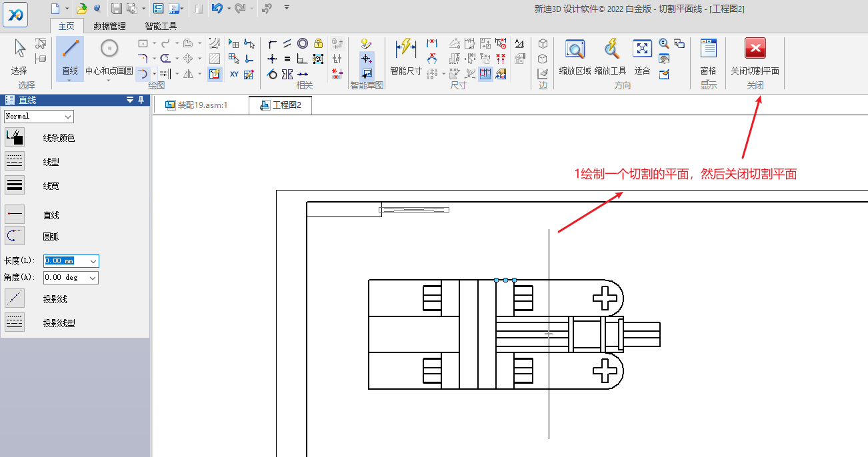Undo with the blue arrow icon

(x=217, y=8)
